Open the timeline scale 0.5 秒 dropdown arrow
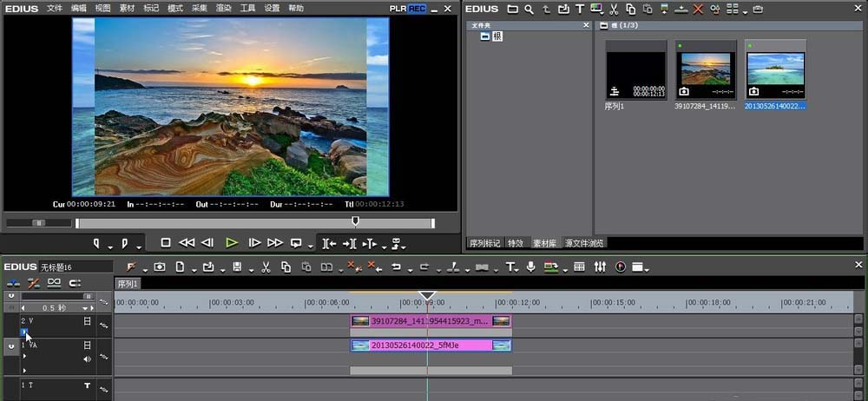 click(85, 308)
